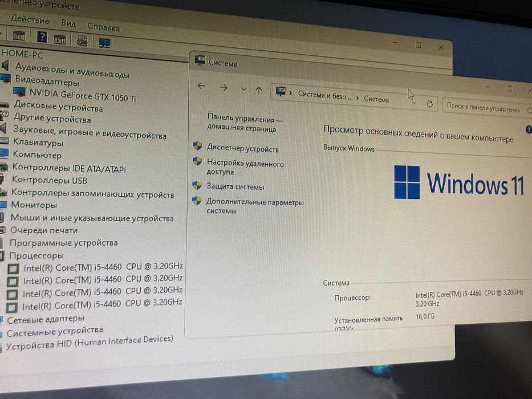Click the chip icon beside Процессоры
Viewport: 532px width, 399px height.
click(x=2, y=255)
